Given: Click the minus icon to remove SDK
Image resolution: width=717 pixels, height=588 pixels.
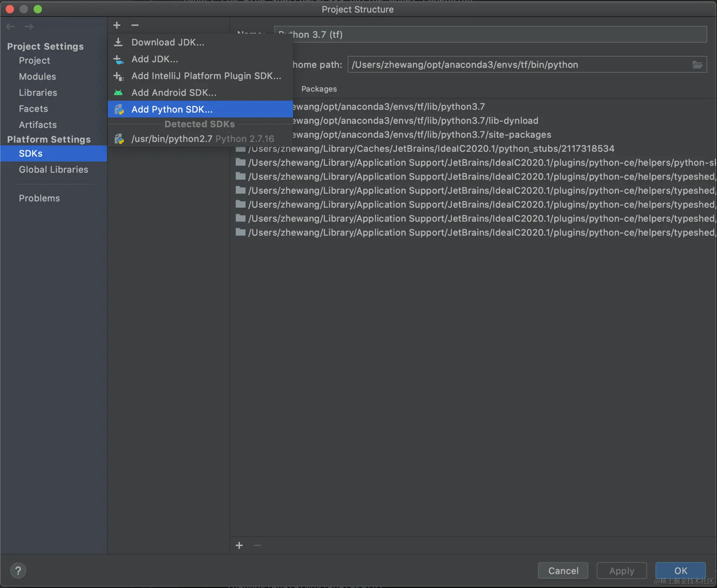Looking at the screenshot, I should (x=135, y=25).
